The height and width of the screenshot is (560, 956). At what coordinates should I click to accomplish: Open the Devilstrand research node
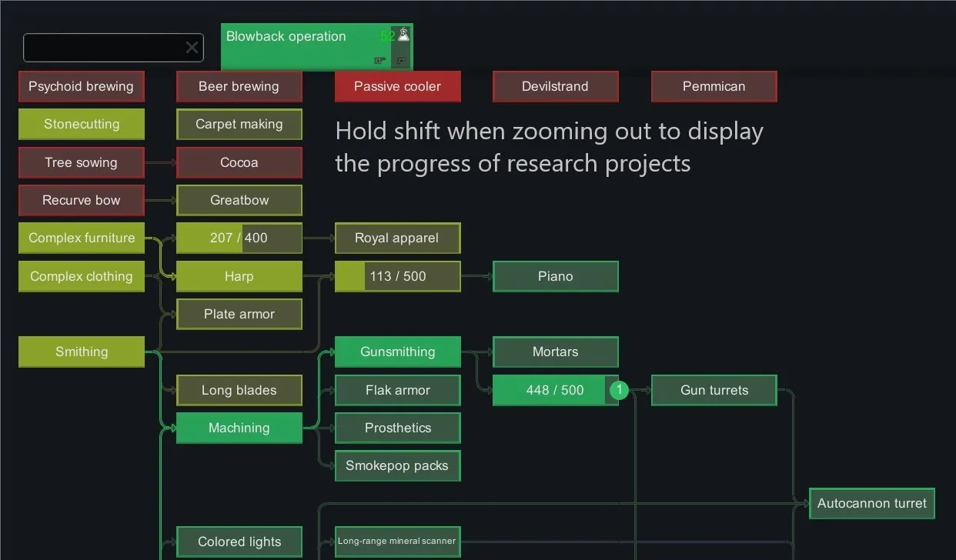[x=555, y=87]
